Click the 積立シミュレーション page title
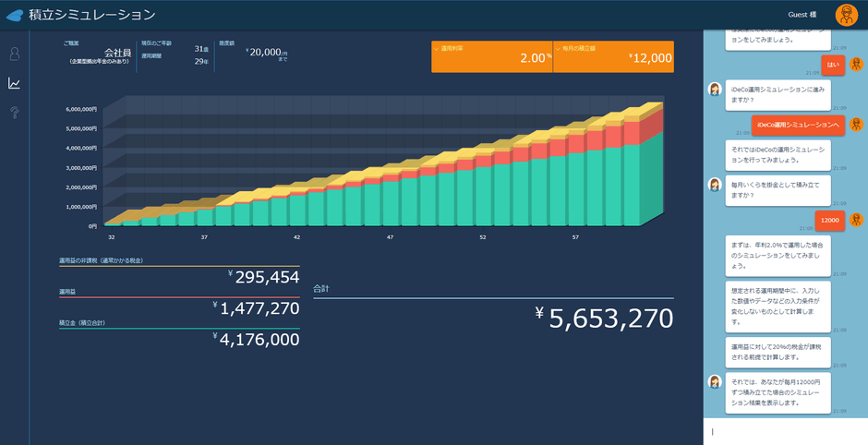Image resolution: width=868 pixels, height=445 pixels. coord(92,15)
